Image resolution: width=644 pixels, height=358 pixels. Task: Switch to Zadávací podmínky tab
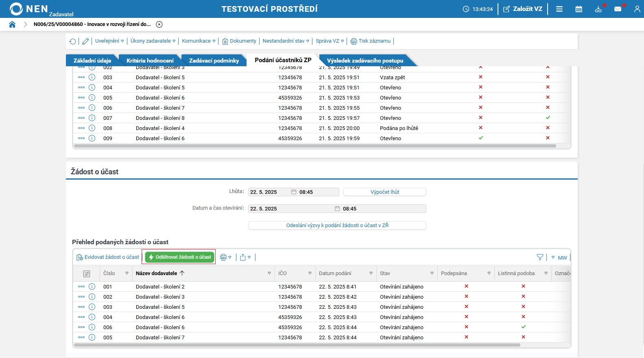(214, 61)
